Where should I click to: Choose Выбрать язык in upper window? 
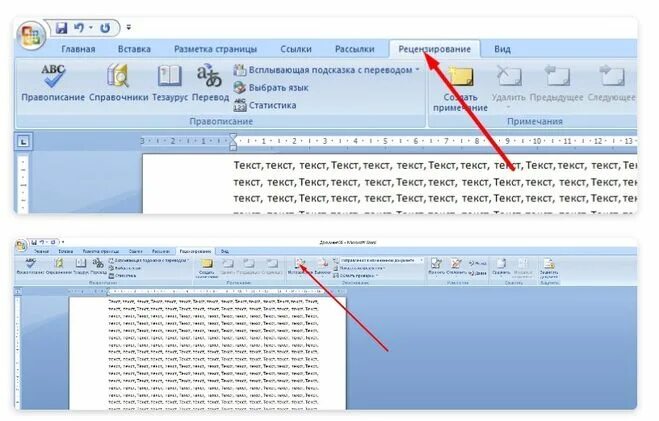click(x=271, y=88)
